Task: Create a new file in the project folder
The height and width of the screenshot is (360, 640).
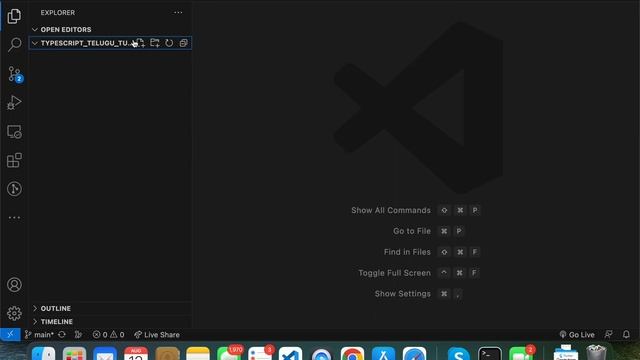Action: pyautogui.click(x=140, y=43)
